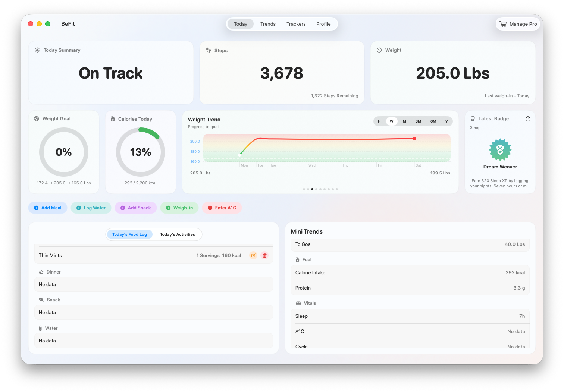The image size is (564, 392).
Task: Go to the Profile tab
Action: [x=323, y=24]
